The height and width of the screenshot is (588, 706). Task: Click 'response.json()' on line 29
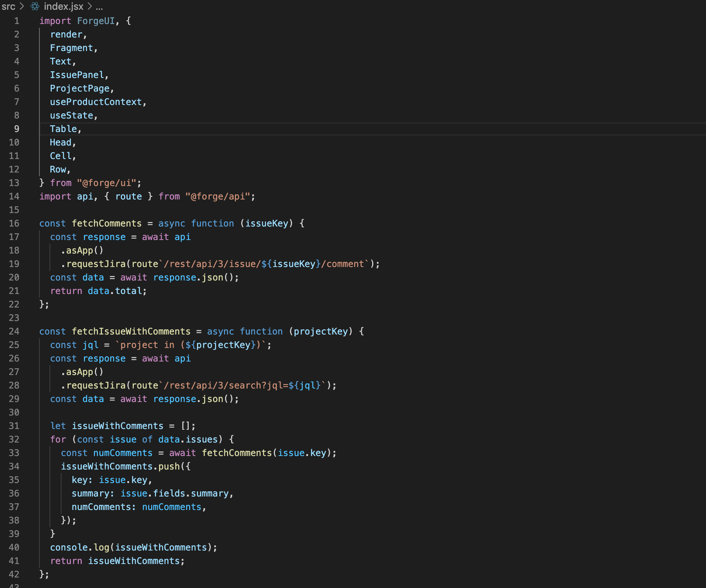[193, 399]
